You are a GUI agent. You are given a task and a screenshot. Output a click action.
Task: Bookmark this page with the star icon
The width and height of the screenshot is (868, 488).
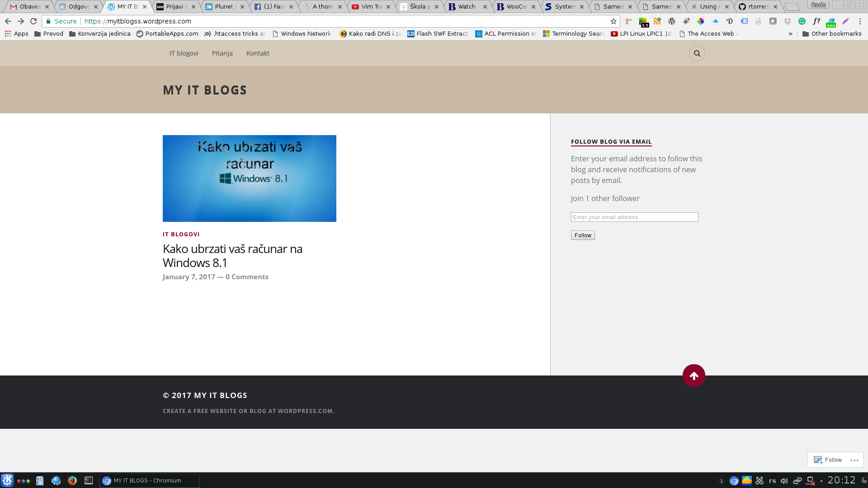[613, 21]
